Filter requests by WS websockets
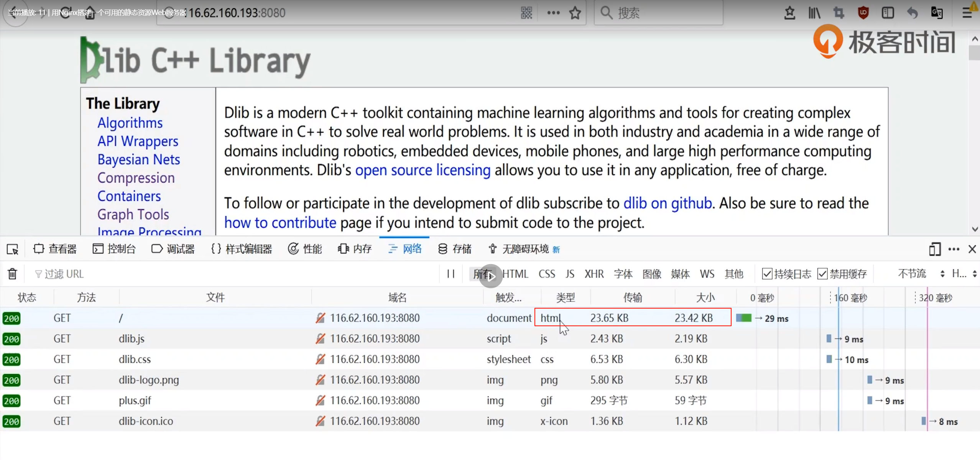Viewport: 980px width, 460px height. click(x=707, y=274)
